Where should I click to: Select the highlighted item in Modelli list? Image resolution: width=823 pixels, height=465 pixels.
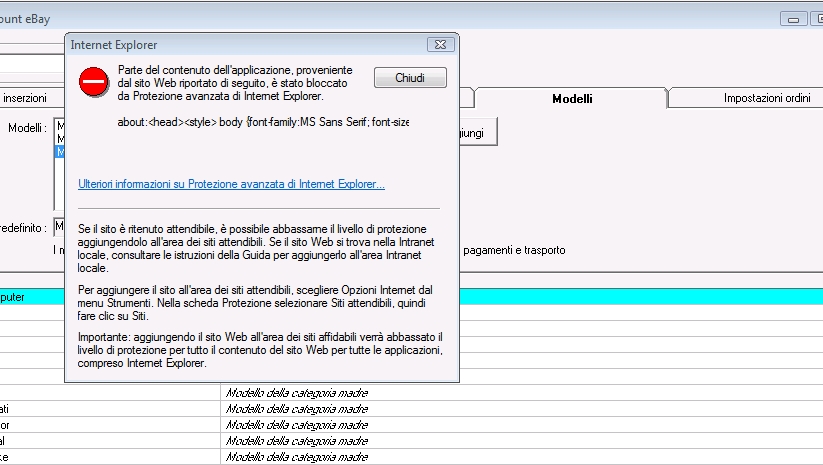click(60, 152)
